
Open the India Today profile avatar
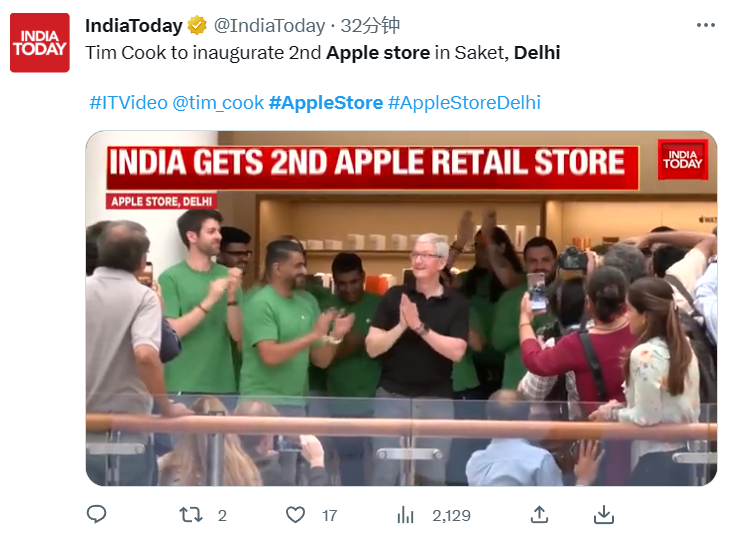point(40,43)
